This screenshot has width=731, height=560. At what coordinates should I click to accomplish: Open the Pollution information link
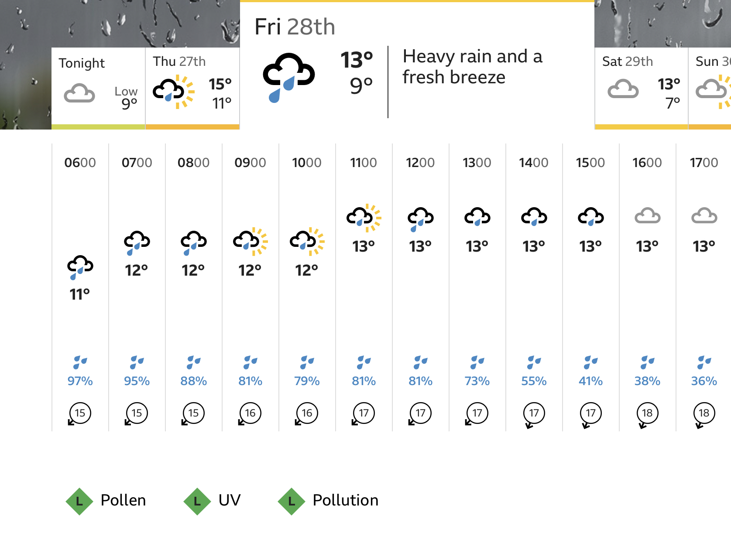[345, 500]
